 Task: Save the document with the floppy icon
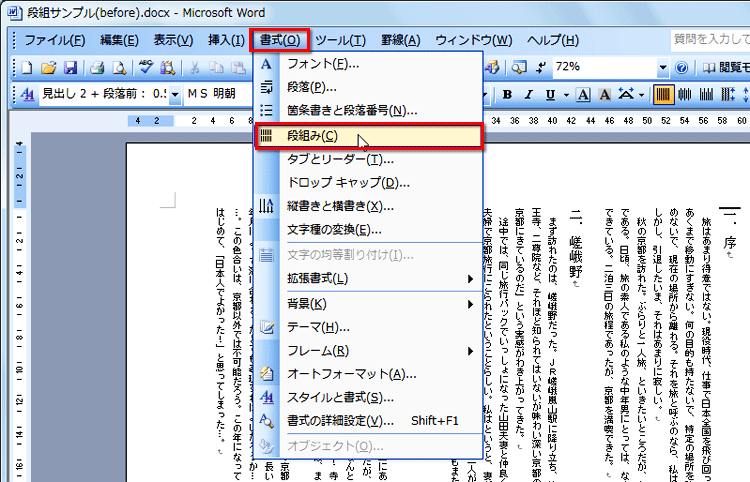[70, 68]
